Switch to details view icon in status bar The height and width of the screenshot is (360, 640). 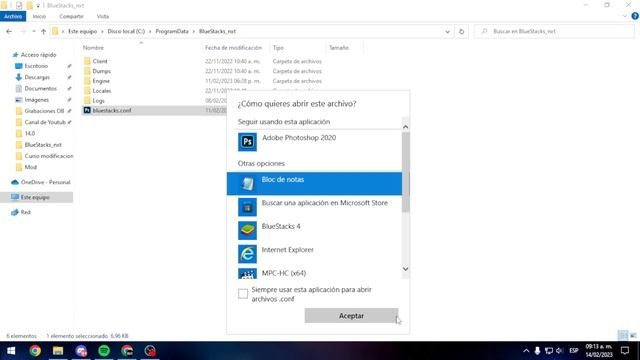[623, 336]
